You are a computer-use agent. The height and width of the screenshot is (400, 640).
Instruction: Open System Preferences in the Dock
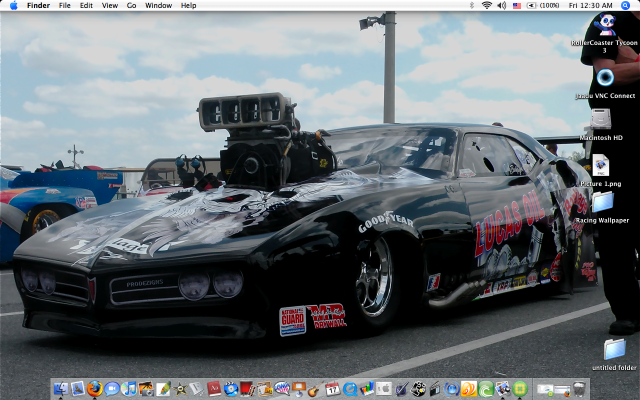point(384,389)
